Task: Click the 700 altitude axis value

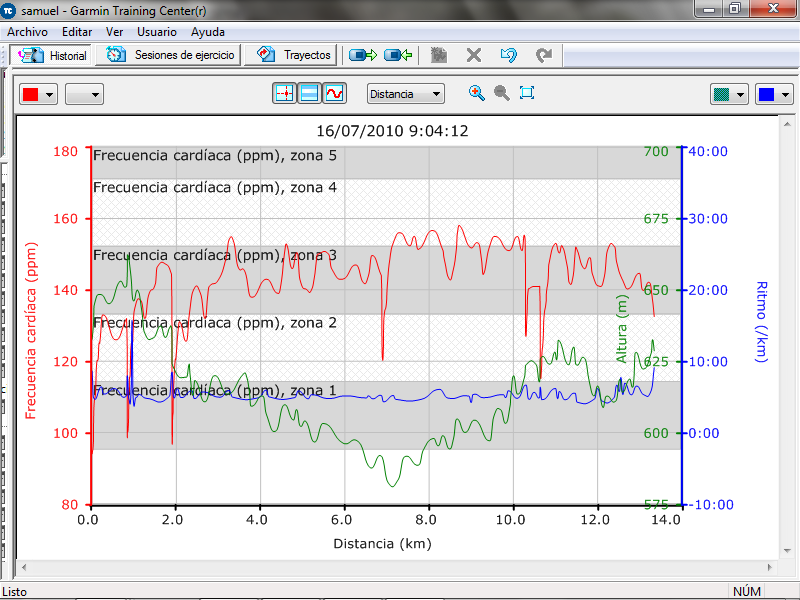Action: [656, 152]
